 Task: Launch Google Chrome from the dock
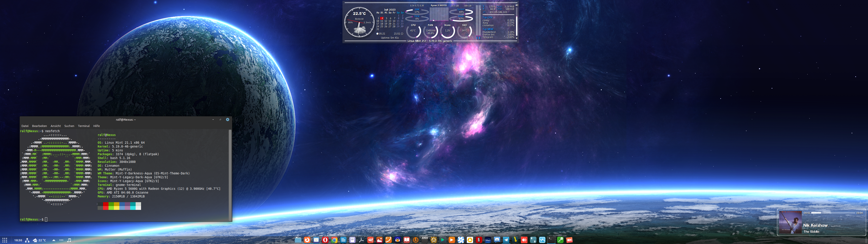click(334, 240)
